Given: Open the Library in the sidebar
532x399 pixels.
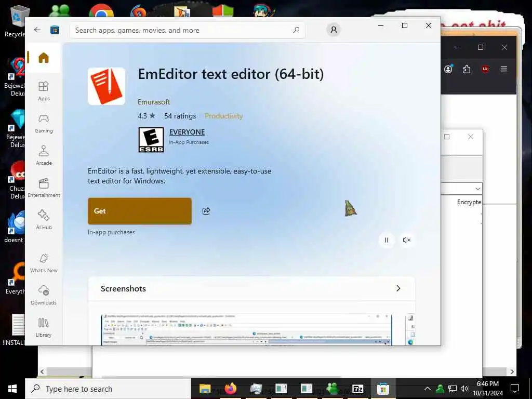Looking at the screenshot, I should pyautogui.click(x=44, y=328).
